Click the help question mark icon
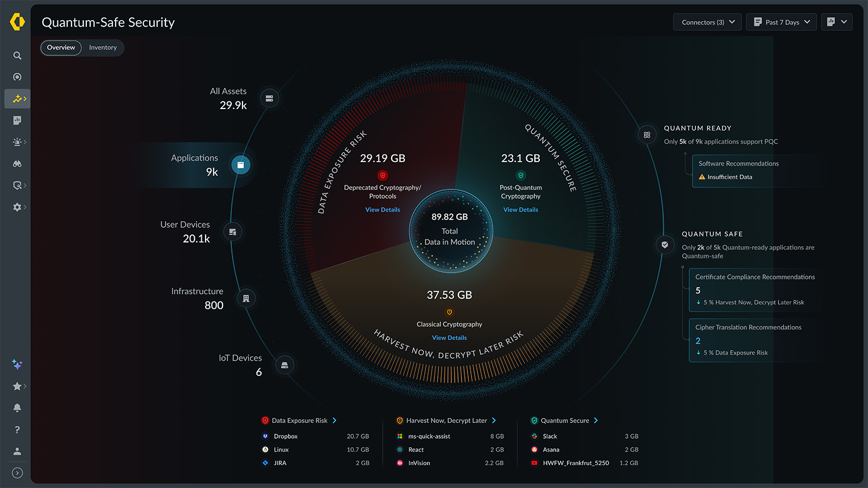This screenshot has width=868, height=488. 17,429
